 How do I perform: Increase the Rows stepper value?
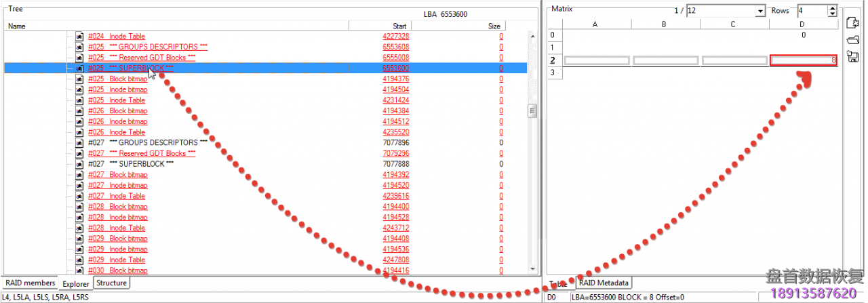(831, 8)
